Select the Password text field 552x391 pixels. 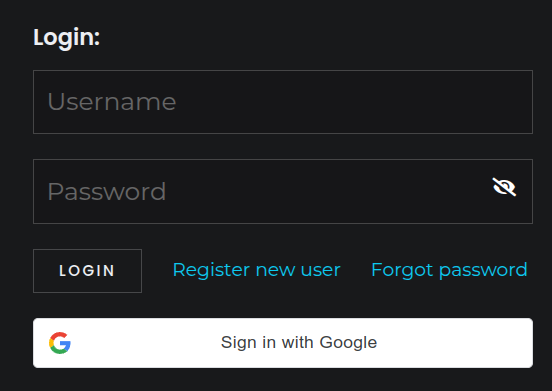(283, 191)
